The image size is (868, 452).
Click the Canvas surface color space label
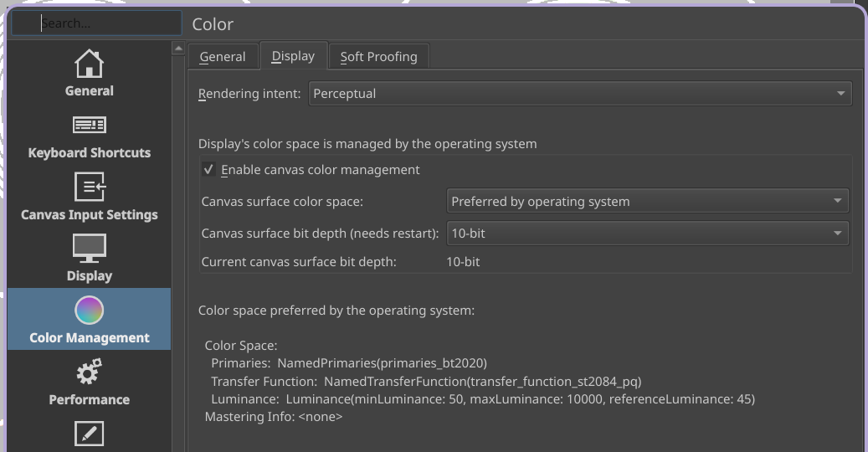282,202
